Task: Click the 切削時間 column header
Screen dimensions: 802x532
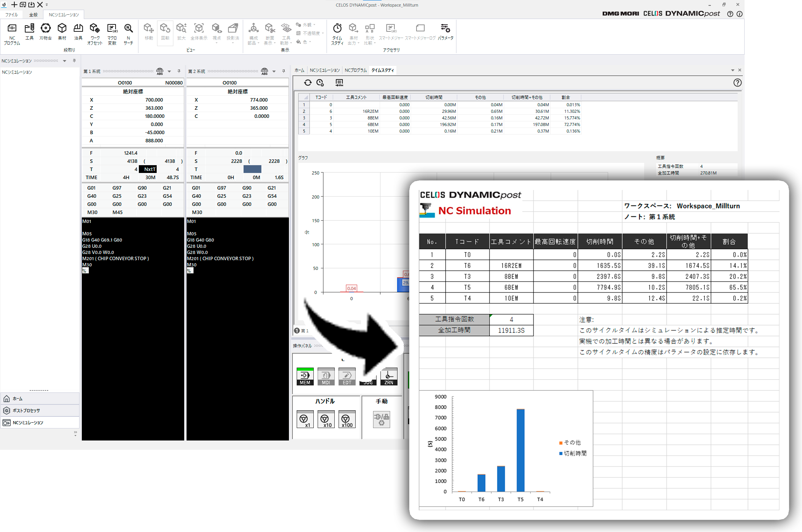Action: tap(434, 97)
